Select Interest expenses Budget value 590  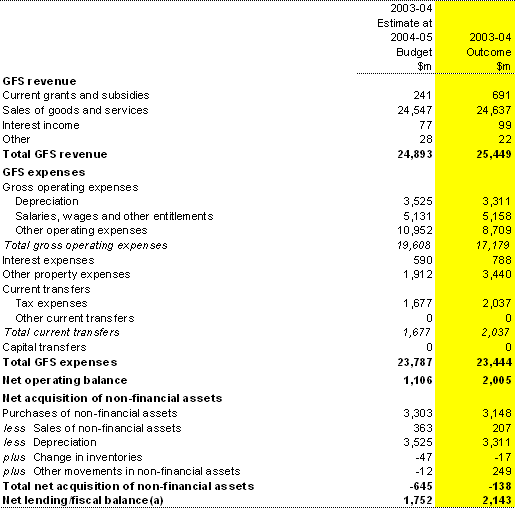tap(422, 260)
